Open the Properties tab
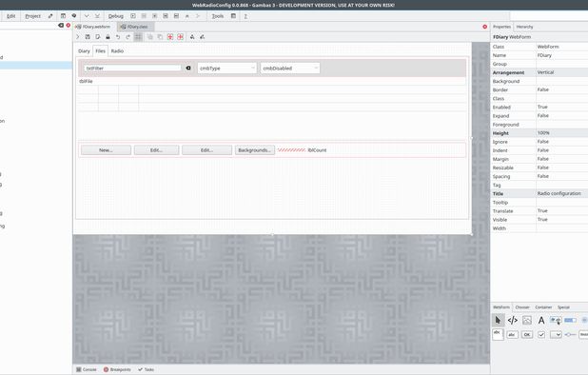 coord(501,27)
